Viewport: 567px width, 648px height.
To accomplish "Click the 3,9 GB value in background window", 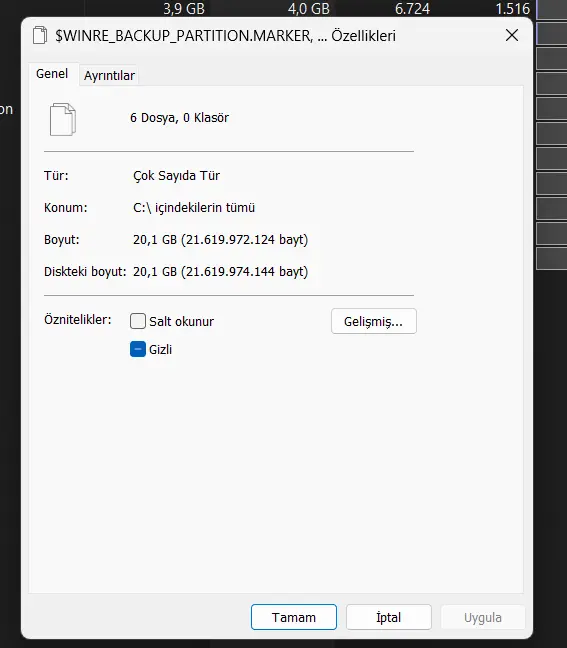I will tap(184, 8).
